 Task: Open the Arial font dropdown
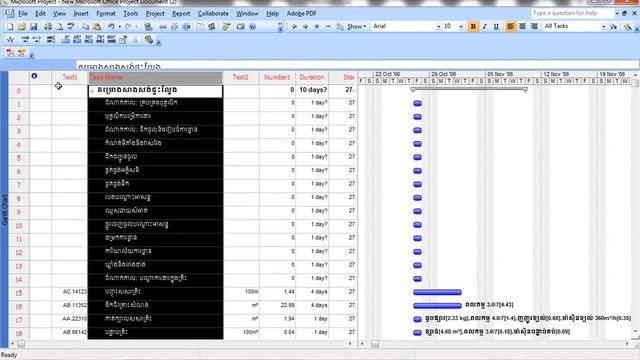[438, 27]
